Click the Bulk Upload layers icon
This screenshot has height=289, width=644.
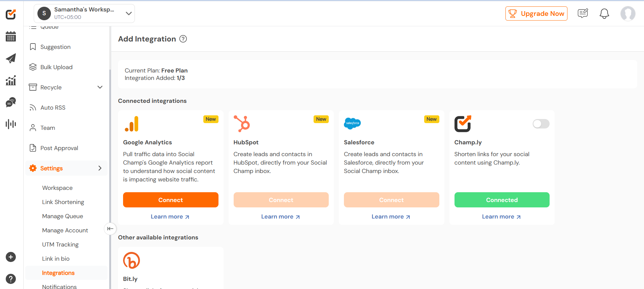point(33,67)
